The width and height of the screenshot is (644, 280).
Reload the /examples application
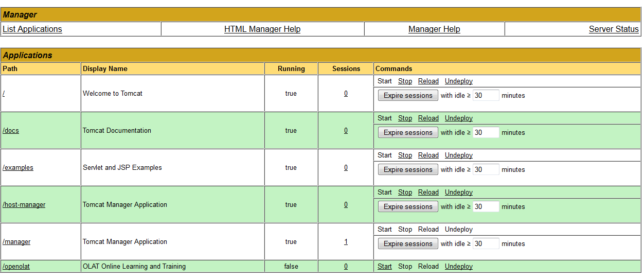(428, 155)
